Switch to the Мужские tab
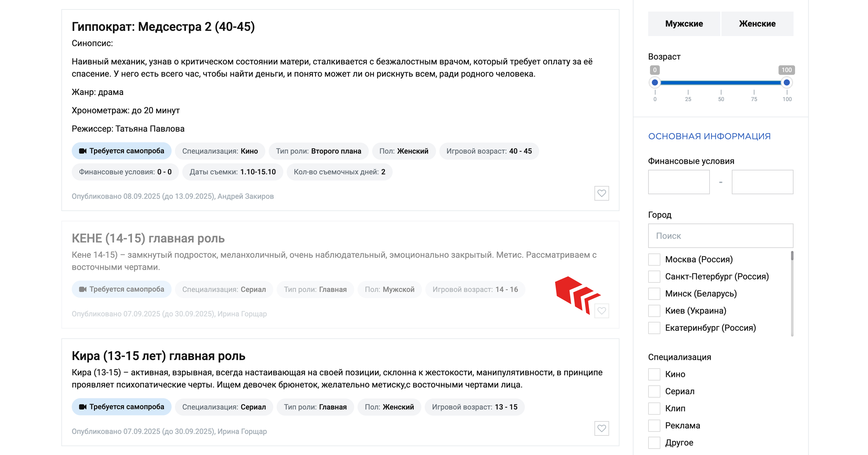868x455 pixels. 684,24
